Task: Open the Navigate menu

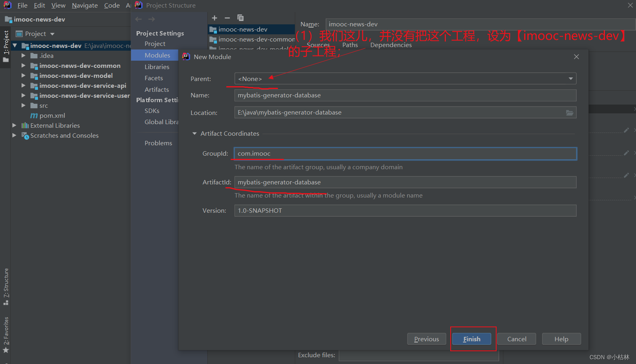Action: [85, 5]
